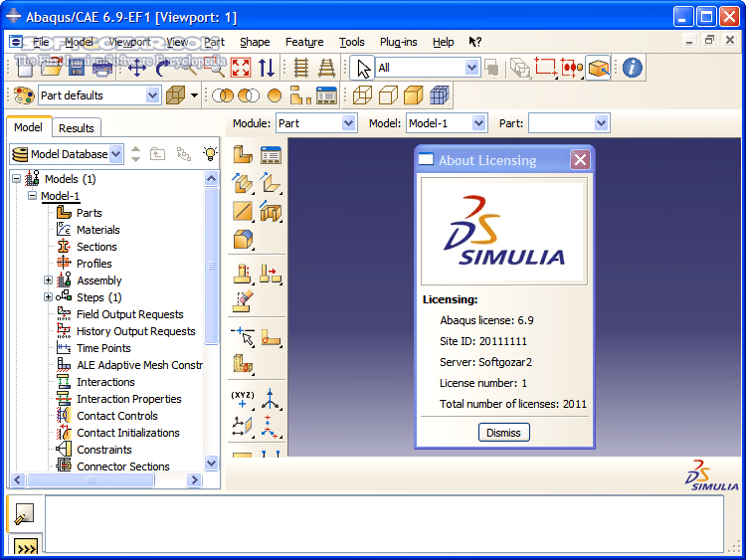Click the light bulb tip icon

click(x=210, y=154)
